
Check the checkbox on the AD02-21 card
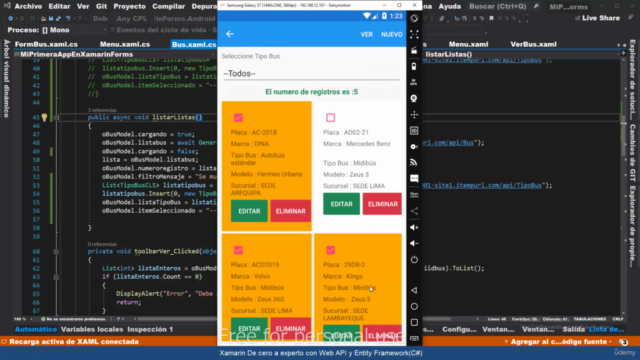330,118
